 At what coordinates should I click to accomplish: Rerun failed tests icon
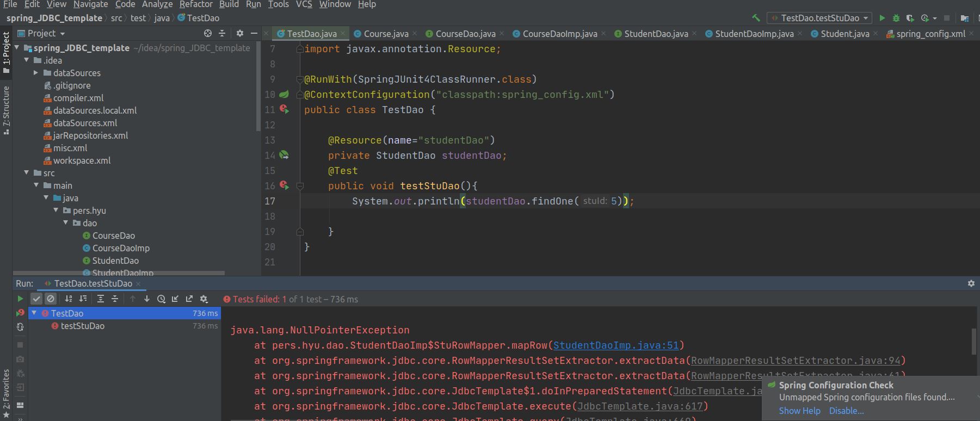[20, 313]
